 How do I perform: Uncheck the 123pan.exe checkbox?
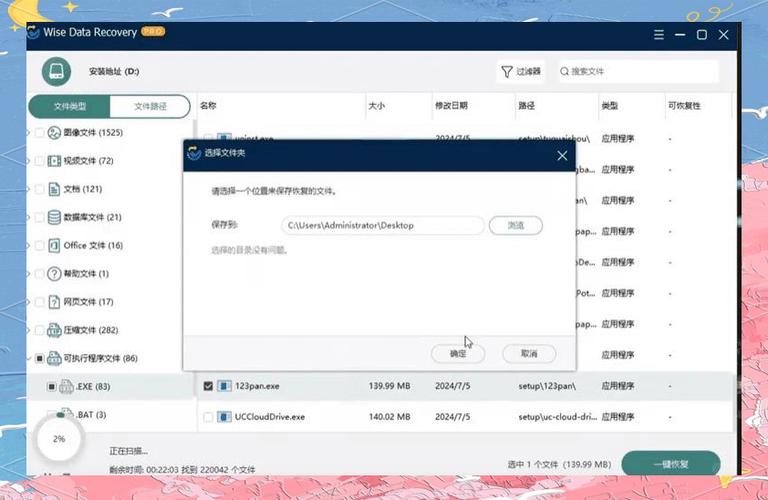(x=208, y=386)
